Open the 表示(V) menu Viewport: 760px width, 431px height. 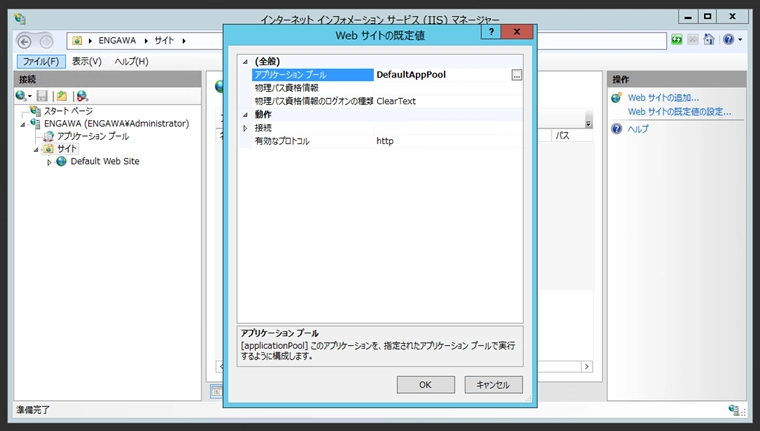(x=87, y=62)
